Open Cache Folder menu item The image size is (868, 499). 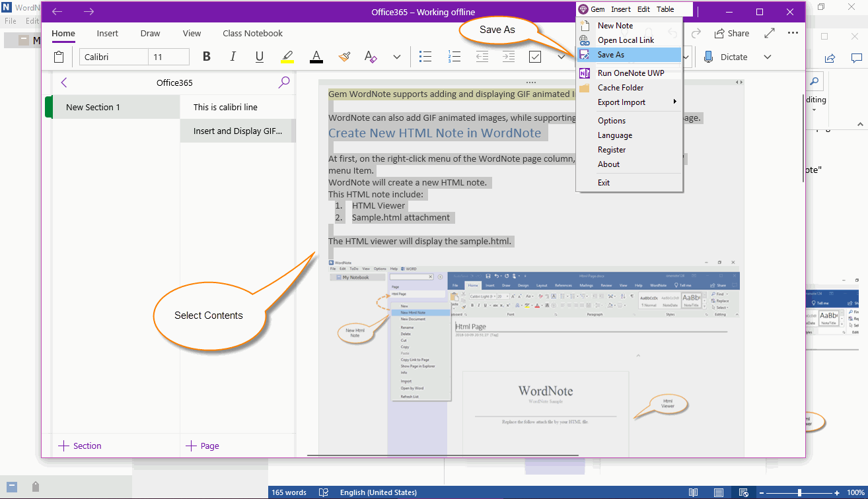[x=630, y=88]
